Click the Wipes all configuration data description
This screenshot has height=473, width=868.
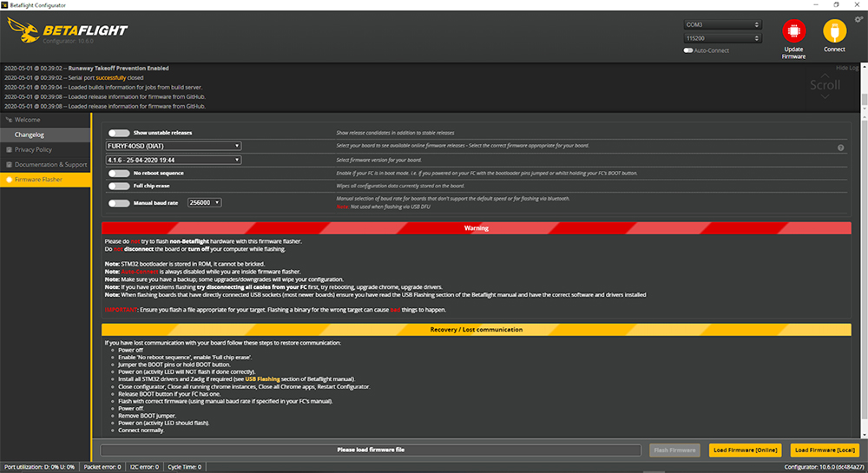[400, 186]
